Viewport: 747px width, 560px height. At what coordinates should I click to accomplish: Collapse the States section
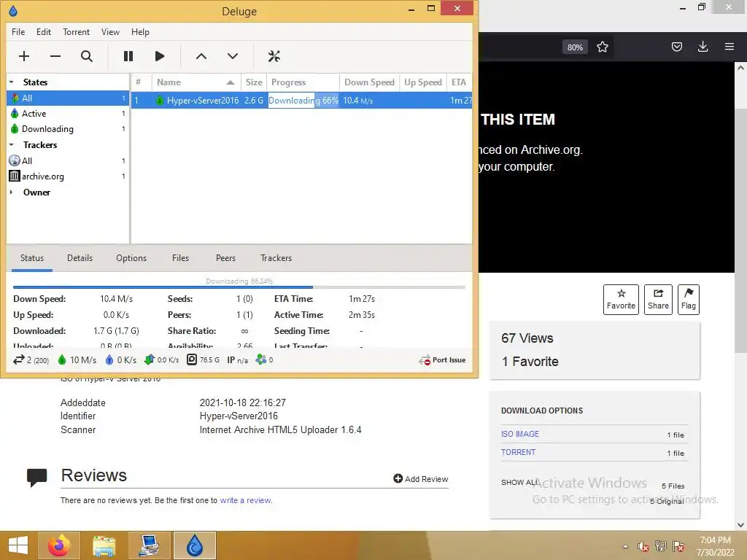pos(12,82)
